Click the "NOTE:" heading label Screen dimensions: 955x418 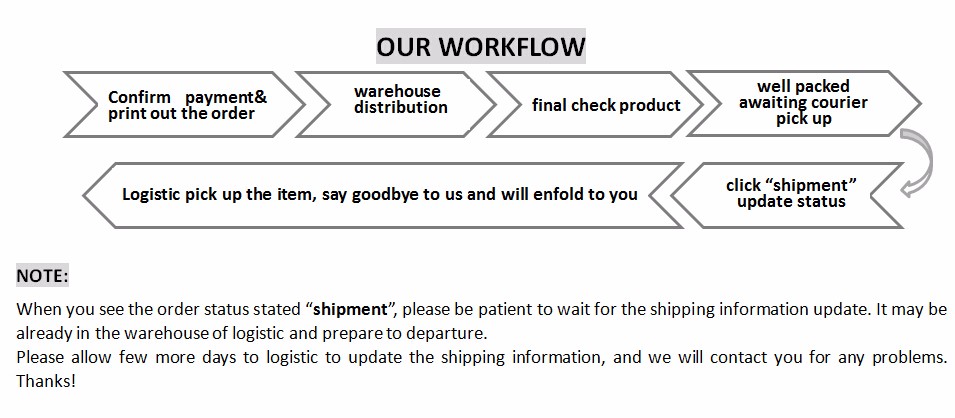pyautogui.click(x=42, y=276)
